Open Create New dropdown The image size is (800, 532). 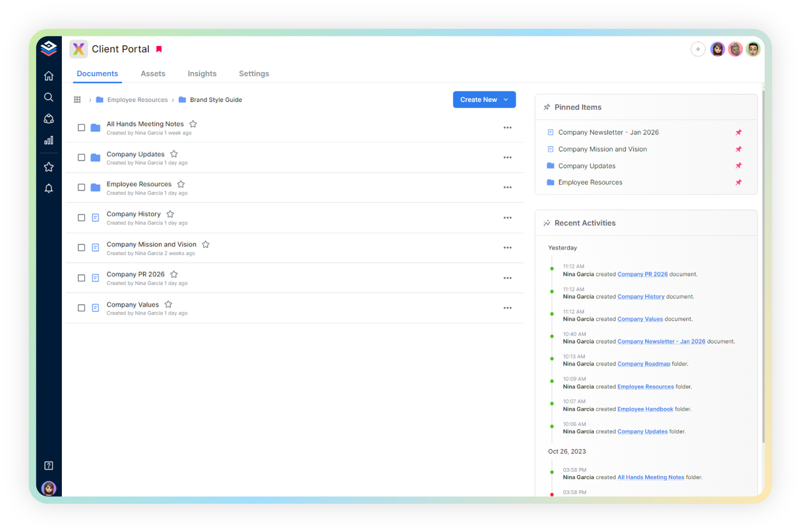(x=484, y=100)
